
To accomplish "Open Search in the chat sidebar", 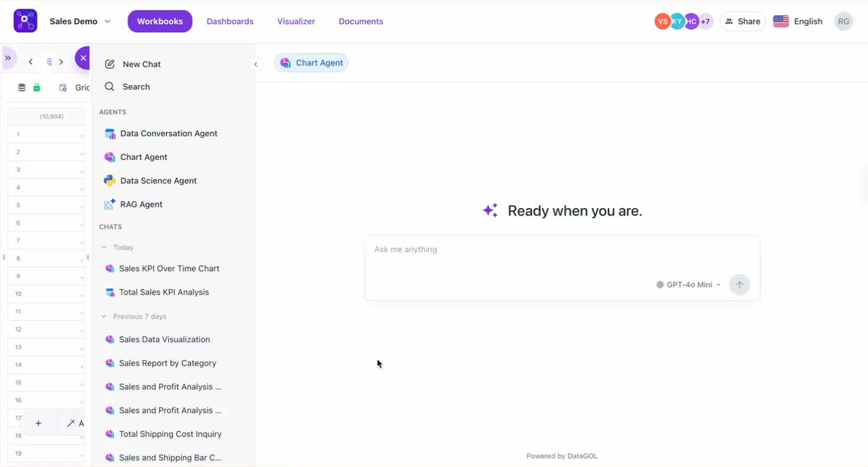I will pyautogui.click(x=136, y=87).
